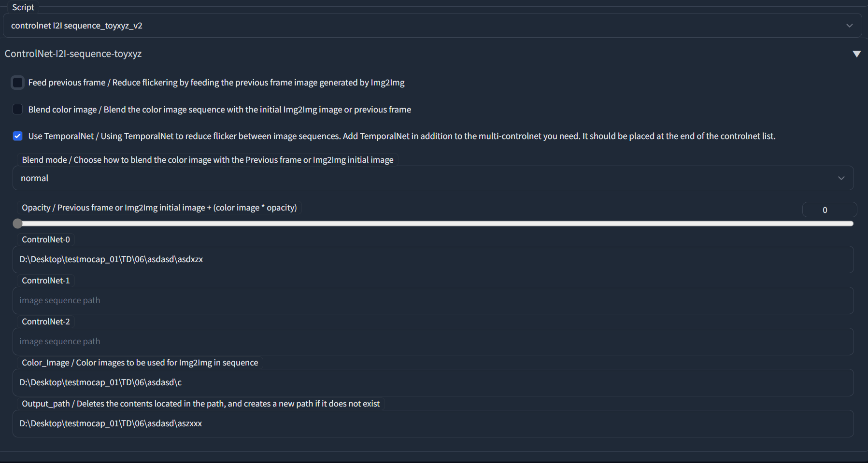
Task: Click the ControlNet-0 path input field
Action: point(432,260)
